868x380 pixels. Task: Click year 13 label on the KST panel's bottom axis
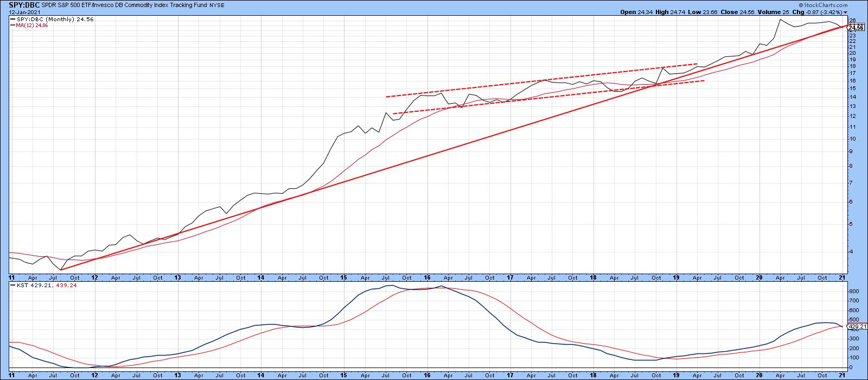tap(178, 375)
